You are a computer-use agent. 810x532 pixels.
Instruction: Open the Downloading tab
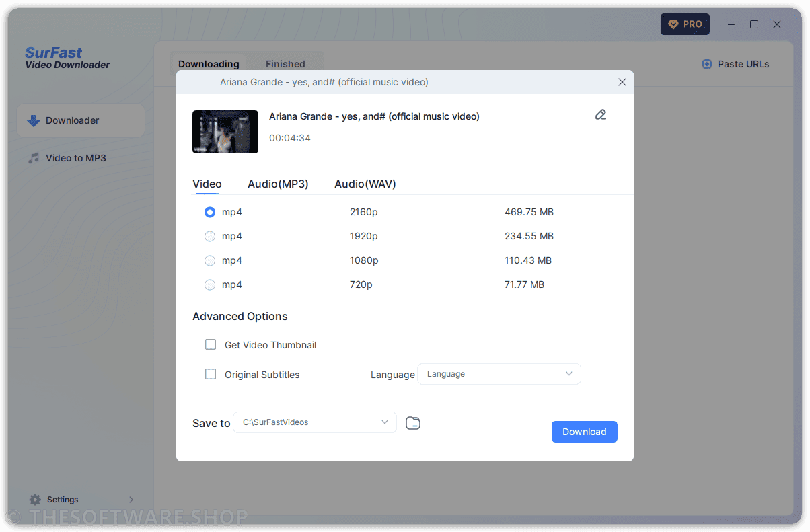[209, 64]
